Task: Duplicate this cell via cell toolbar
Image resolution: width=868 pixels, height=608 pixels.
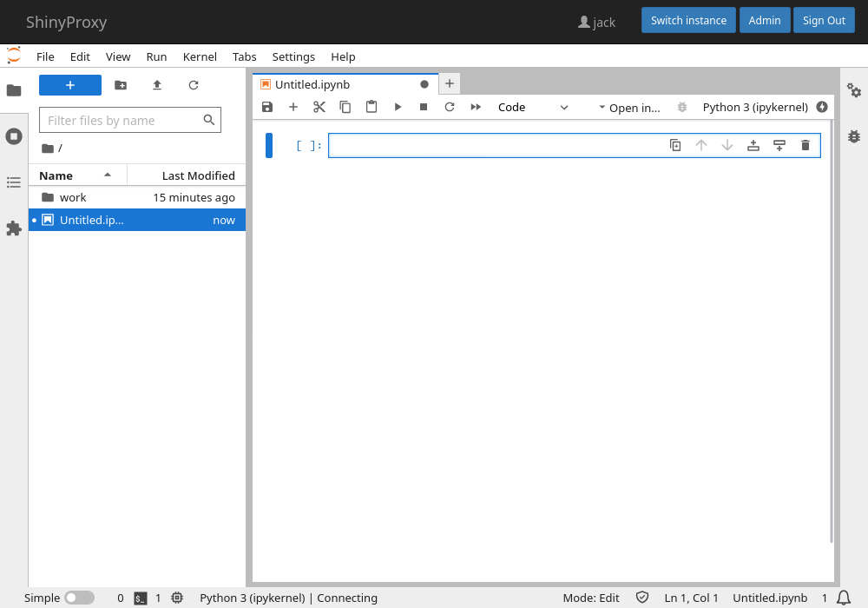Action: [675, 145]
